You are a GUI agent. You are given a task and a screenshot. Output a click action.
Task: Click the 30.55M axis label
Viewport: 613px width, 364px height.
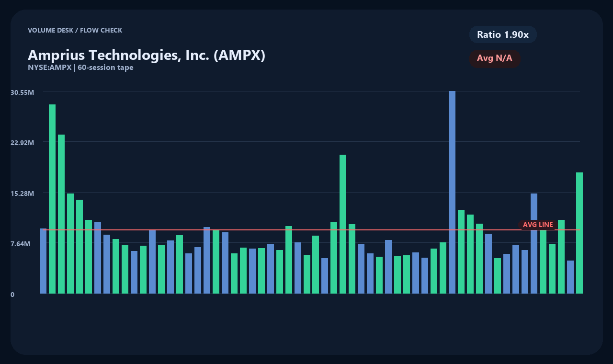(x=22, y=92)
